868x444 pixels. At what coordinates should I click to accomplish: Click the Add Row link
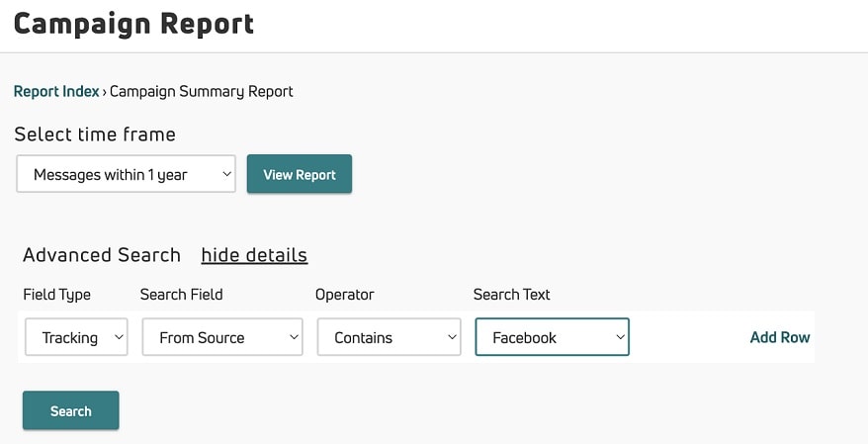pyautogui.click(x=779, y=337)
